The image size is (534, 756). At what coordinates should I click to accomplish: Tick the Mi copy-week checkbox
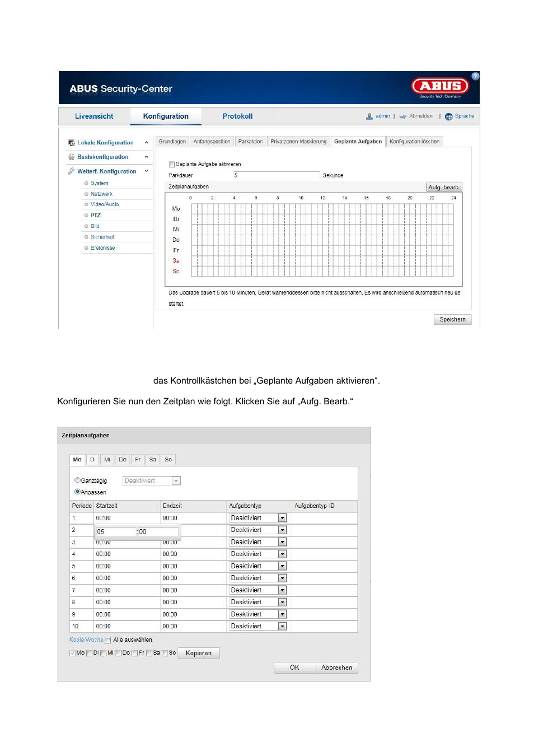104,653
